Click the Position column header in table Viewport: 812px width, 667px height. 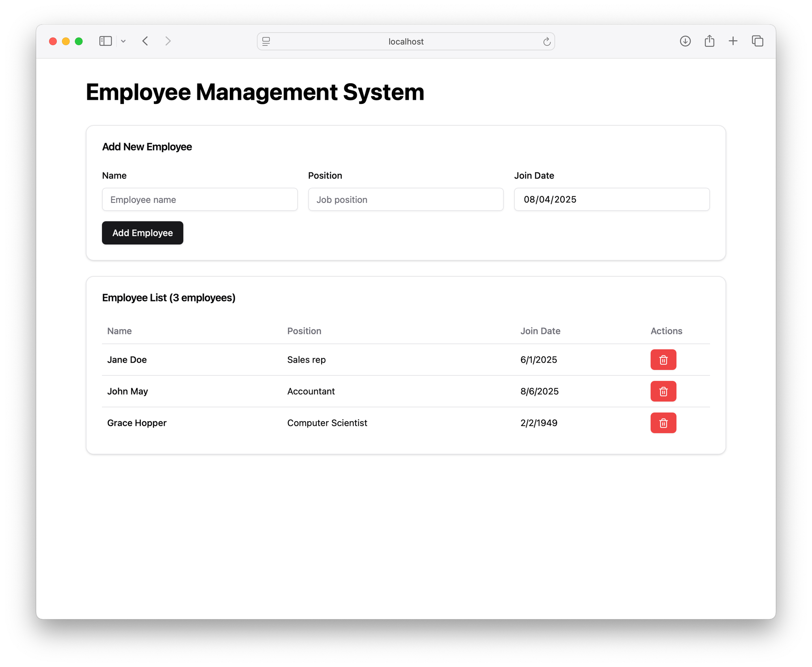pyautogui.click(x=304, y=331)
